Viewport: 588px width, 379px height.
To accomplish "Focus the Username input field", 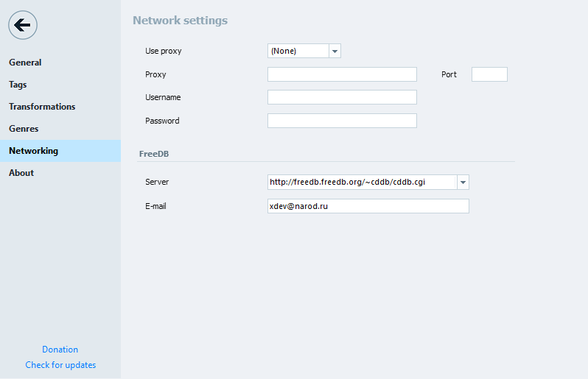I will click(x=342, y=97).
